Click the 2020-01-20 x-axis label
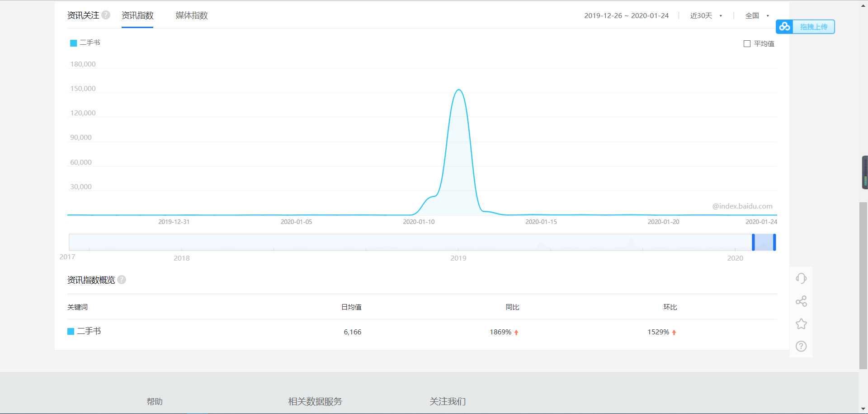This screenshot has width=868, height=414. point(663,222)
